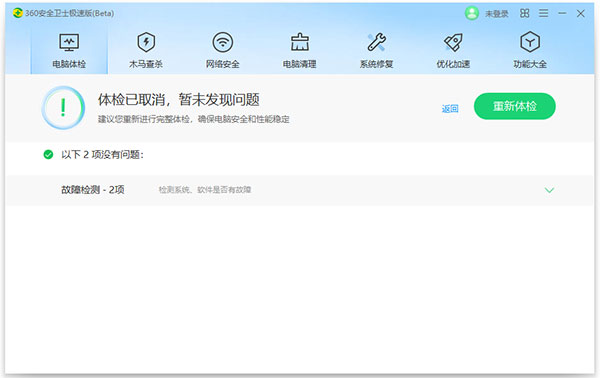Go to 电脑清理 computer cleanup tab
Viewport: 600px width, 378px height.
[x=300, y=51]
